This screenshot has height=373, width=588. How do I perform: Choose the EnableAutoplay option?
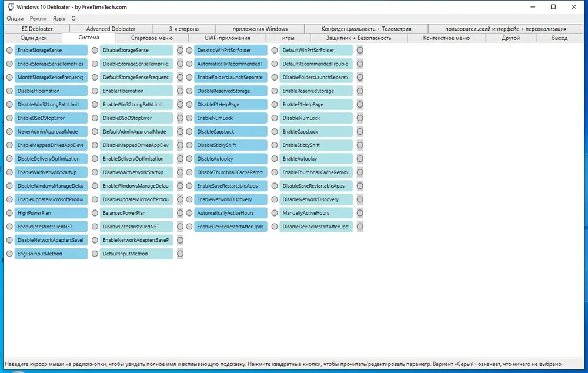coord(275,159)
